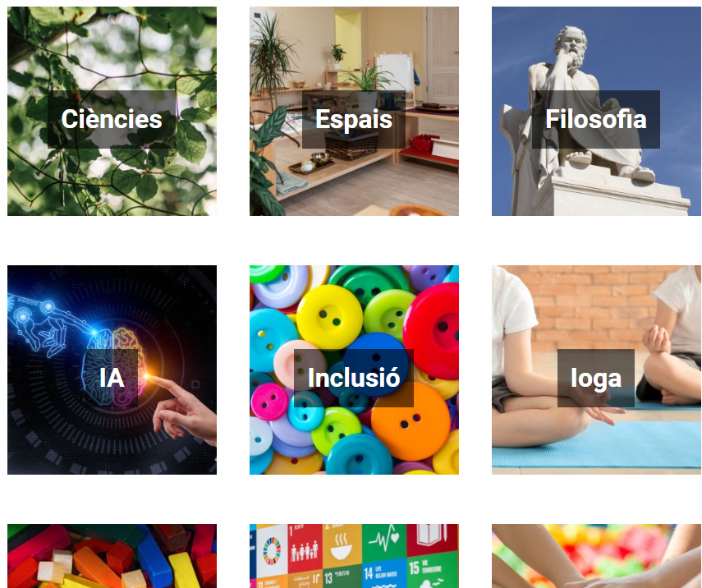Click the big orange button in the Inclusió image
The image size is (702, 588).
pyautogui.click(x=411, y=421)
